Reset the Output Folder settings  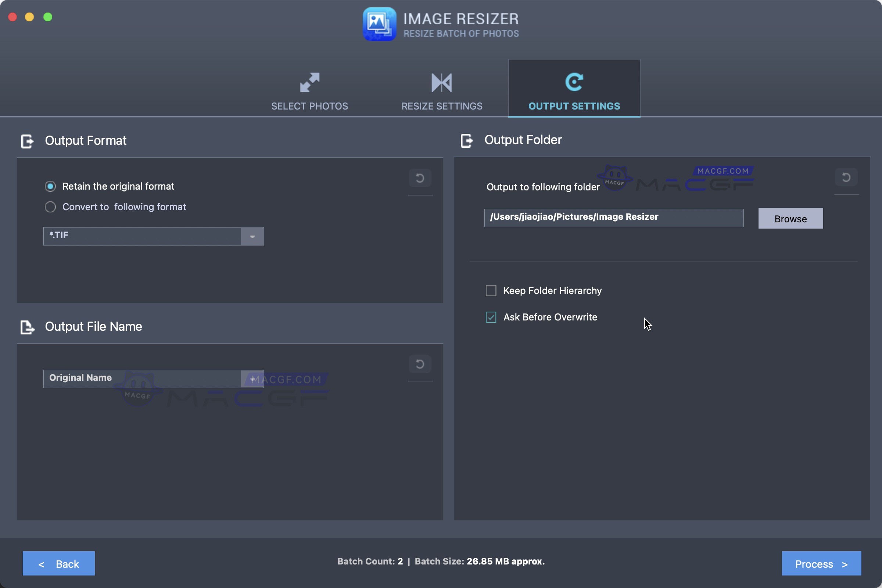846,177
